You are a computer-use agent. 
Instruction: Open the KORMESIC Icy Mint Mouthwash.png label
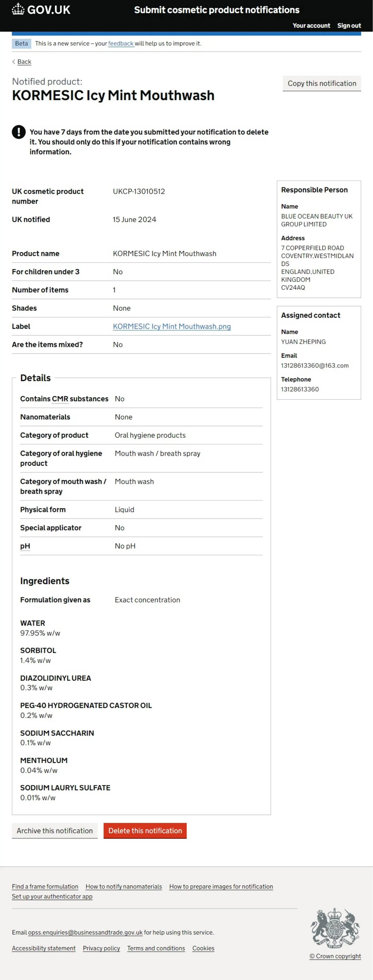[x=172, y=326]
